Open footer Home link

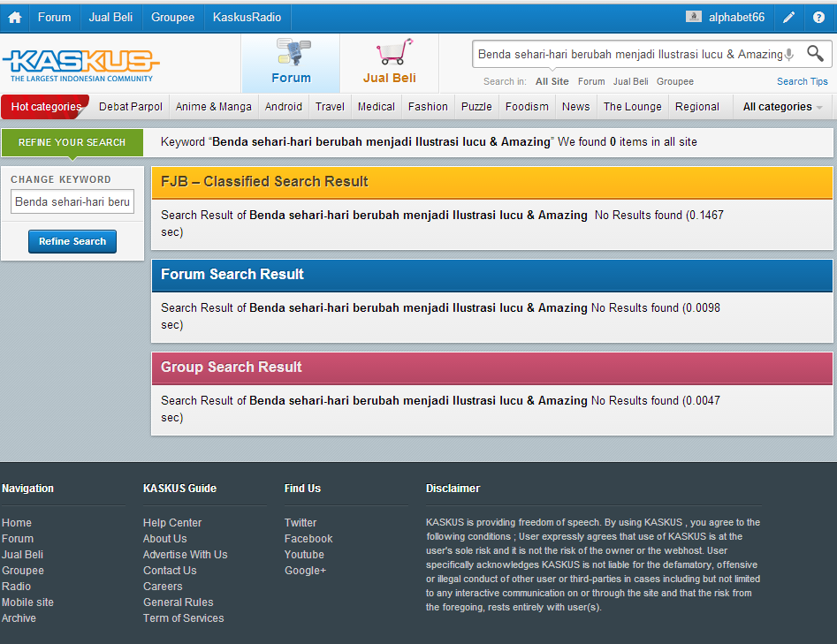(x=17, y=523)
